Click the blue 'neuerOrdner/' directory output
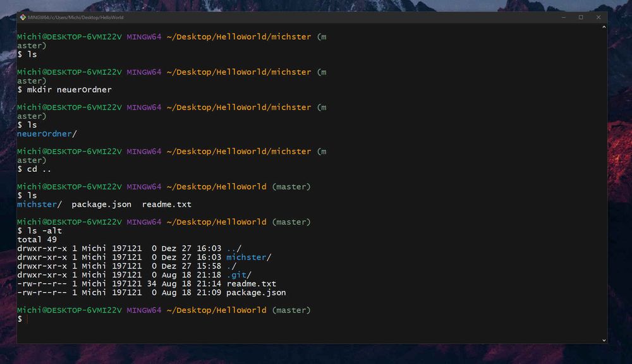Screen dimensions: 632x364 [x=47, y=134]
